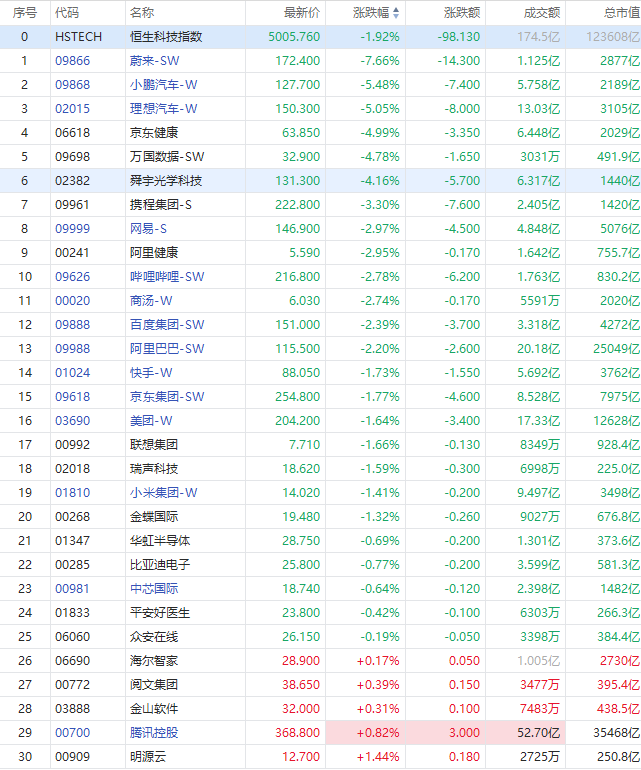The height and width of the screenshot is (770, 641).
Task: Click 海尔智家 price 28.900
Action: (x=301, y=661)
